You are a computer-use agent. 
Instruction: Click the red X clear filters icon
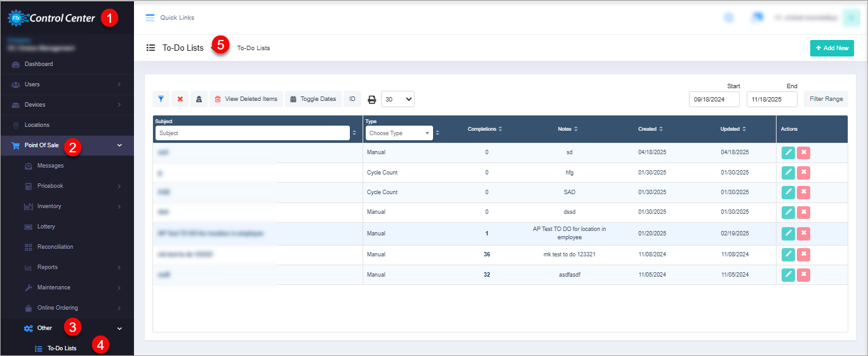[180, 99]
